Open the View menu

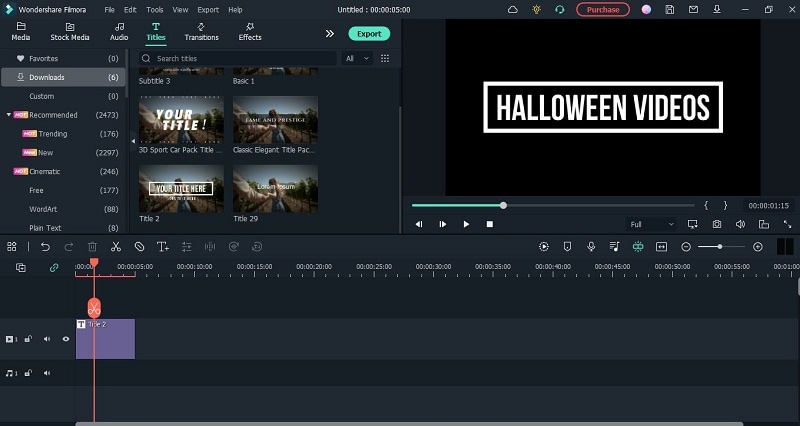180,10
